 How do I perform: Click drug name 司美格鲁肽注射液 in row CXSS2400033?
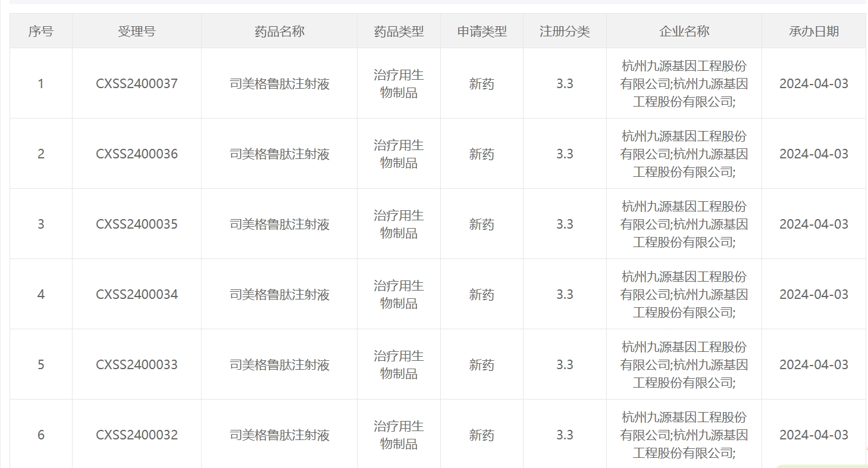pos(280,365)
